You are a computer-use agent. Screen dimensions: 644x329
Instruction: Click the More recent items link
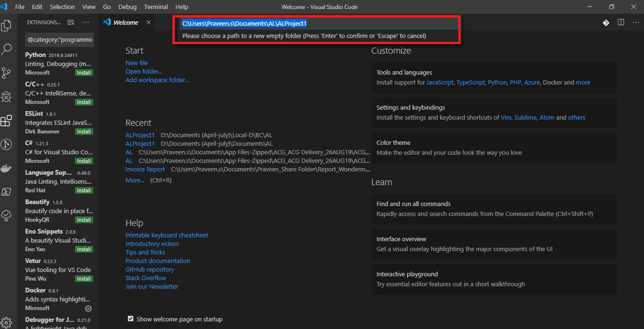135,180
